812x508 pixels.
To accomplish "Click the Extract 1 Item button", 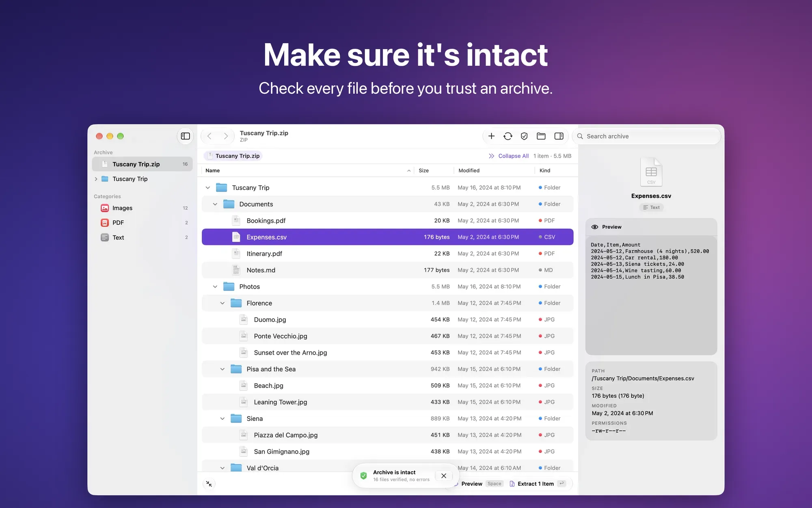I will click(x=537, y=484).
